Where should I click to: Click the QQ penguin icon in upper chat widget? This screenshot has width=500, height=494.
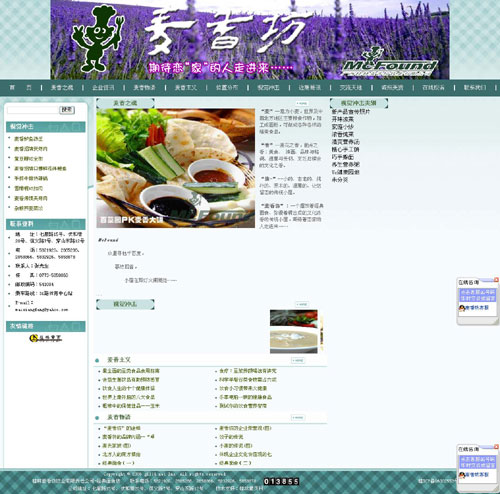462,308
